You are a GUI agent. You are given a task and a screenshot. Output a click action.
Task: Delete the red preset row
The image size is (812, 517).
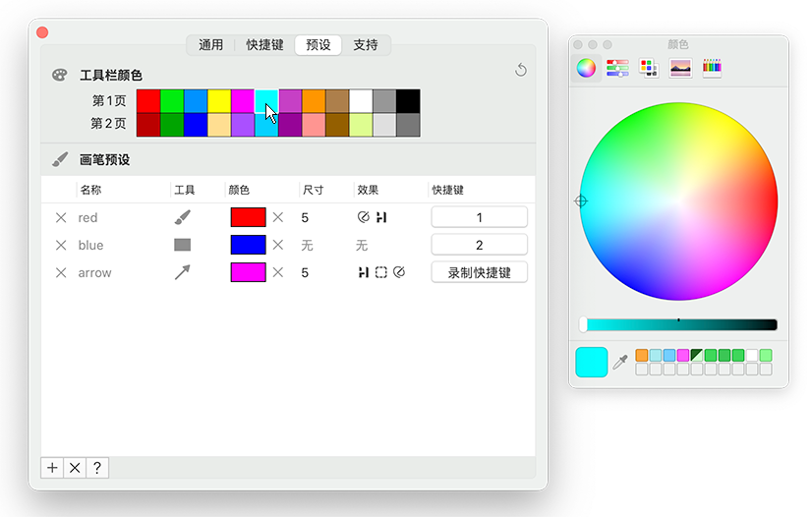click(61, 218)
